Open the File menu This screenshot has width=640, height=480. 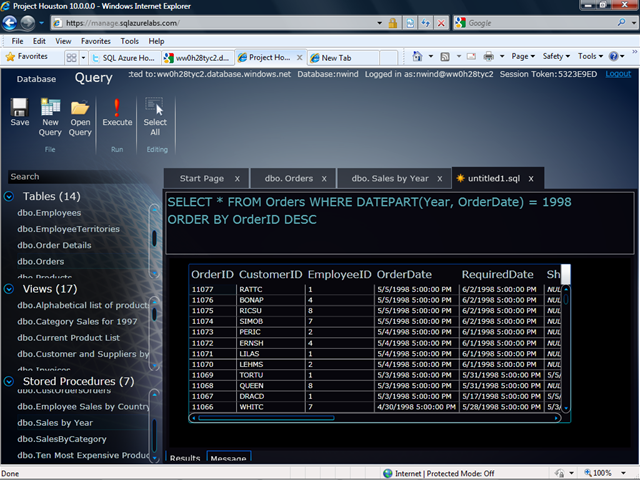(17, 41)
